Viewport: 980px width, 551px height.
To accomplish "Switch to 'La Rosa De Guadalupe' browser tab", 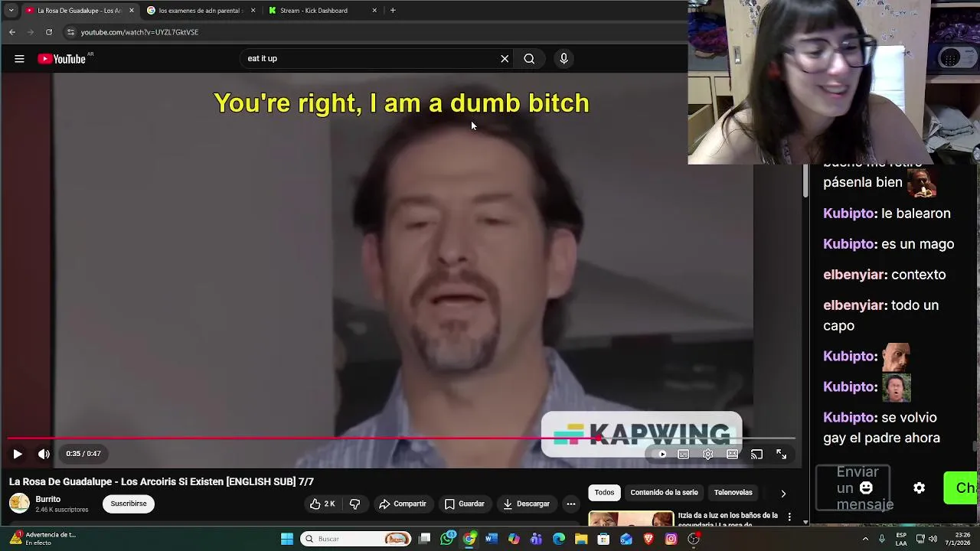I will 80,11.
